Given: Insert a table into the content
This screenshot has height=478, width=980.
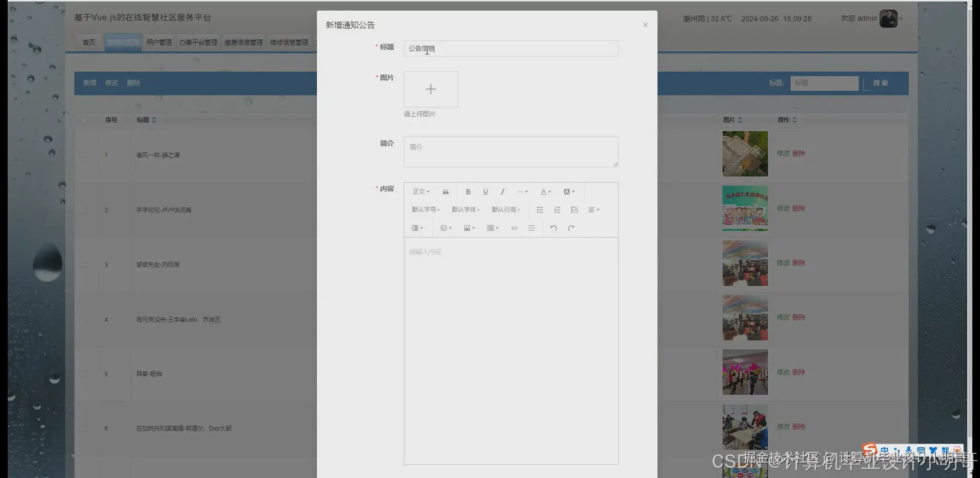Looking at the screenshot, I should click(x=492, y=228).
